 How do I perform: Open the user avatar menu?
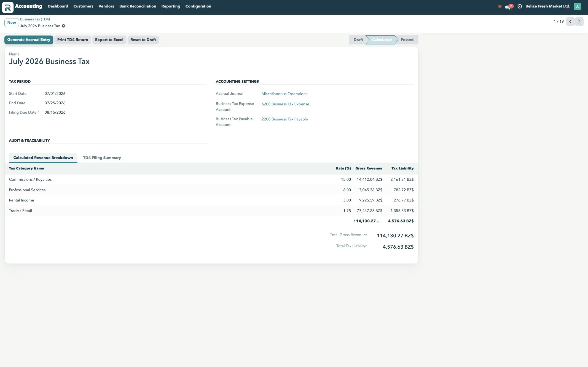click(x=577, y=6)
